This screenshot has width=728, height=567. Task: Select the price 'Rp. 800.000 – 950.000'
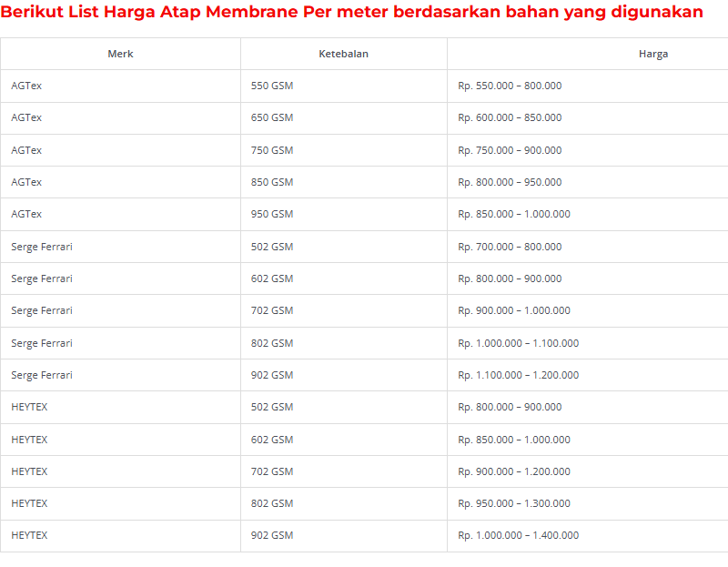[x=510, y=183]
